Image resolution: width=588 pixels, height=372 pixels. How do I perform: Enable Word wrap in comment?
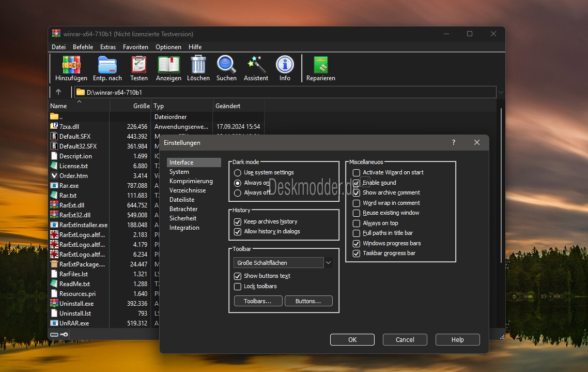point(356,203)
